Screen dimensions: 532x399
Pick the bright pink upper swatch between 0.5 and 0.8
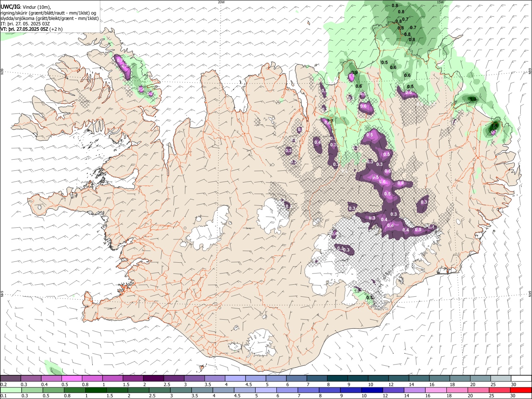coord(72,379)
